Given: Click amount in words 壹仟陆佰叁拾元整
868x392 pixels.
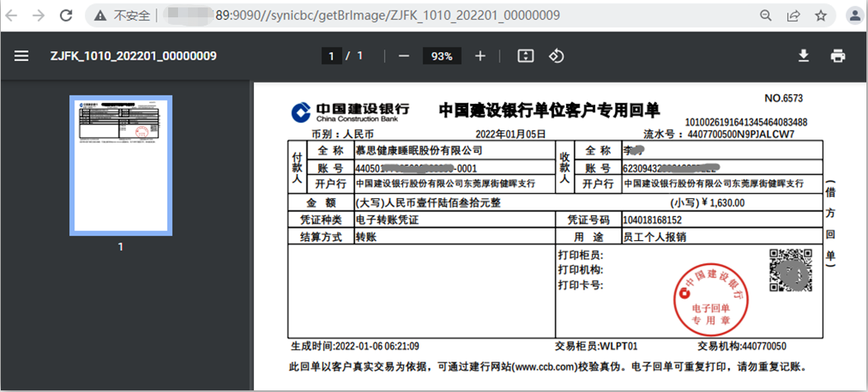Looking at the screenshot, I should [450, 203].
